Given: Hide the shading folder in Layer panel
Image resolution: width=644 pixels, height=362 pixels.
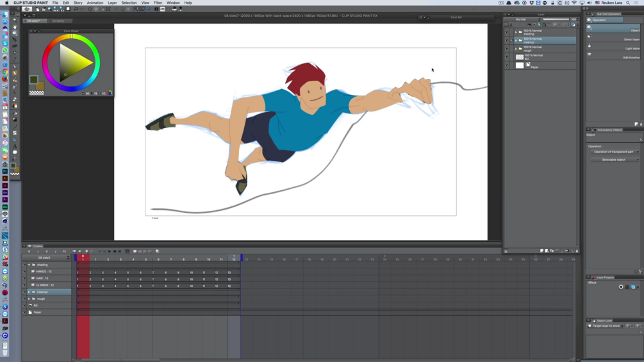Looking at the screenshot, I should pos(506,32).
